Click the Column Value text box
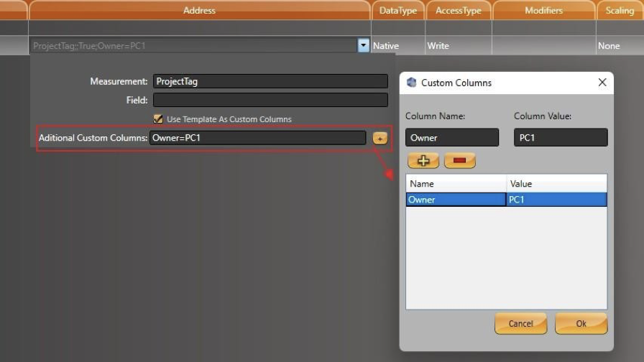The width and height of the screenshot is (644, 362). click(561, 138)
